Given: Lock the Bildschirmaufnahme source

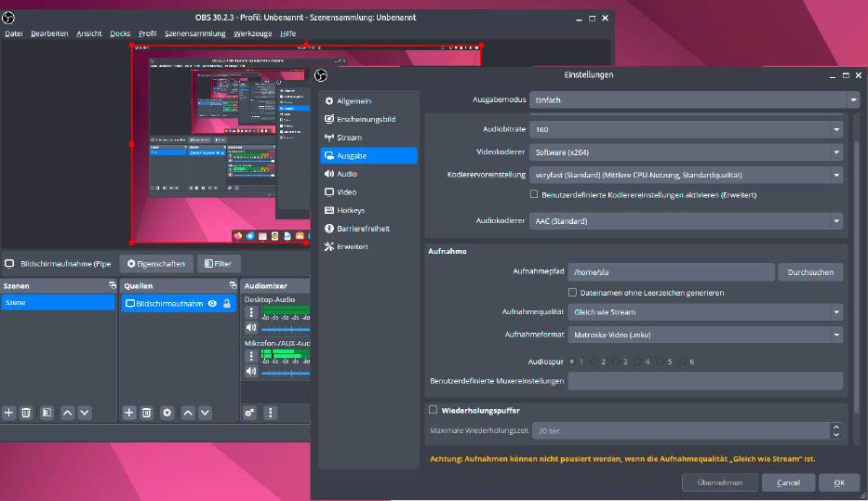Looking at the screenshot, I should (227, 304).
